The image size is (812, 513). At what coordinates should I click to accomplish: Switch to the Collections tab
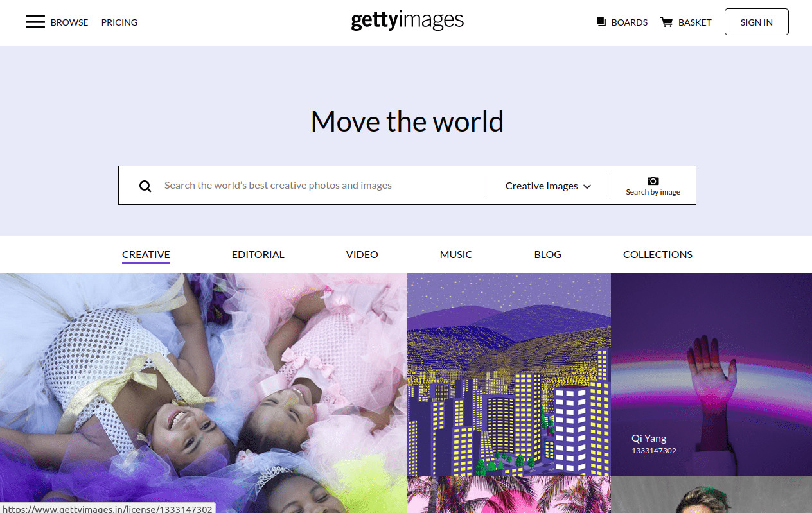(x=658, y=254)
